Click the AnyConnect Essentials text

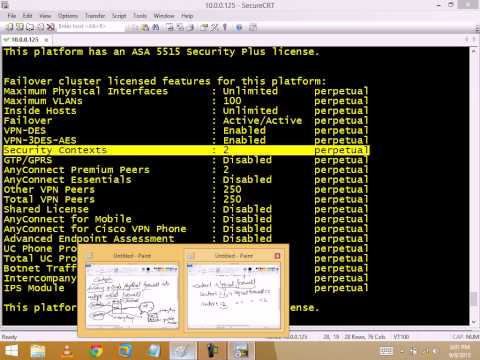pos(67,180)
